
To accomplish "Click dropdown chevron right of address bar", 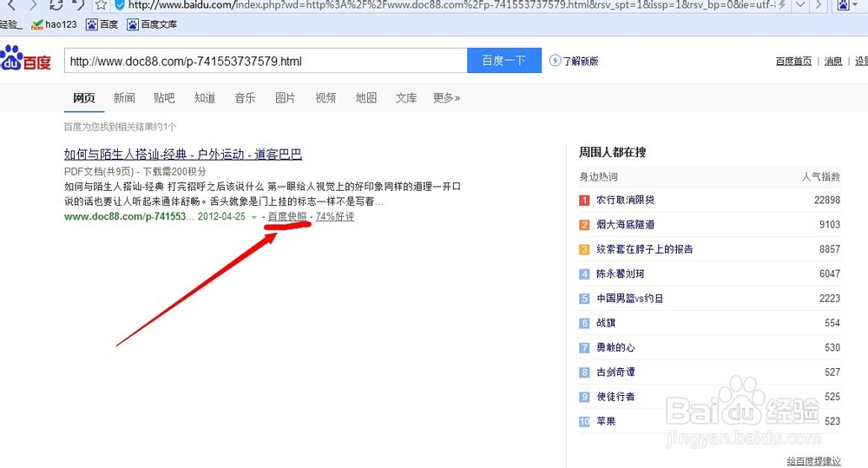I will click(800, 5).
